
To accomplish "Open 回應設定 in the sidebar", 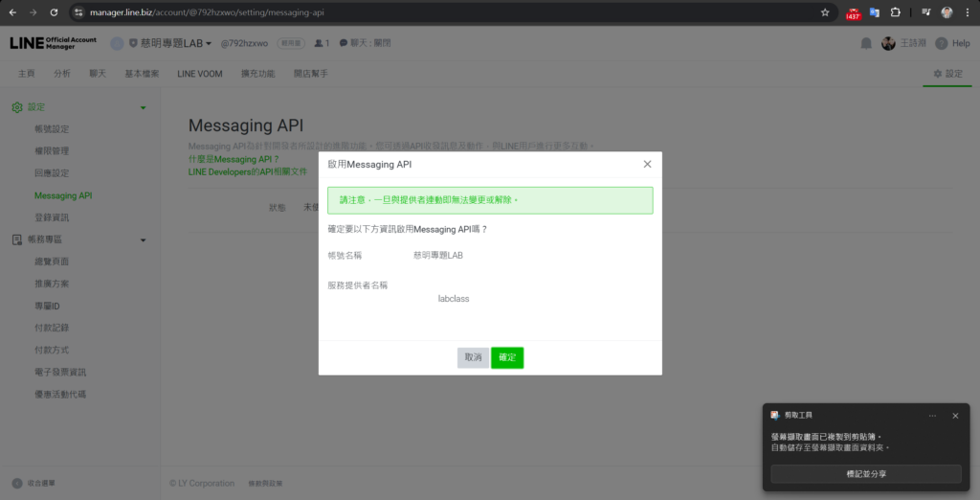I will (52, 172).
